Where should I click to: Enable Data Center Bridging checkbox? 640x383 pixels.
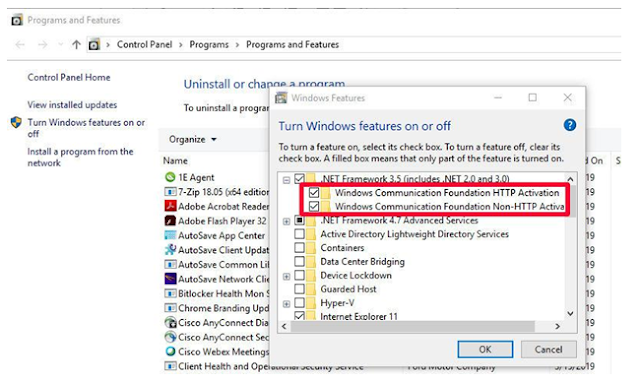(299, 261)
